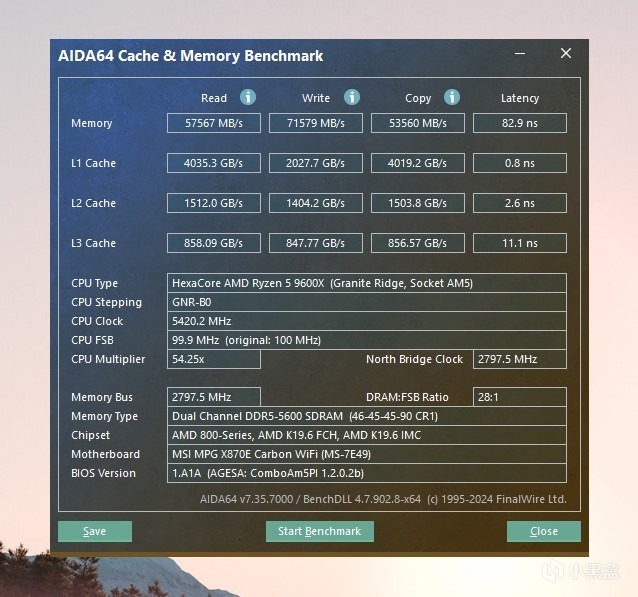Click the L1 Cache row label
Image resolution: width=638 pixels, height=597 pixels.
(x=94, y=163)
